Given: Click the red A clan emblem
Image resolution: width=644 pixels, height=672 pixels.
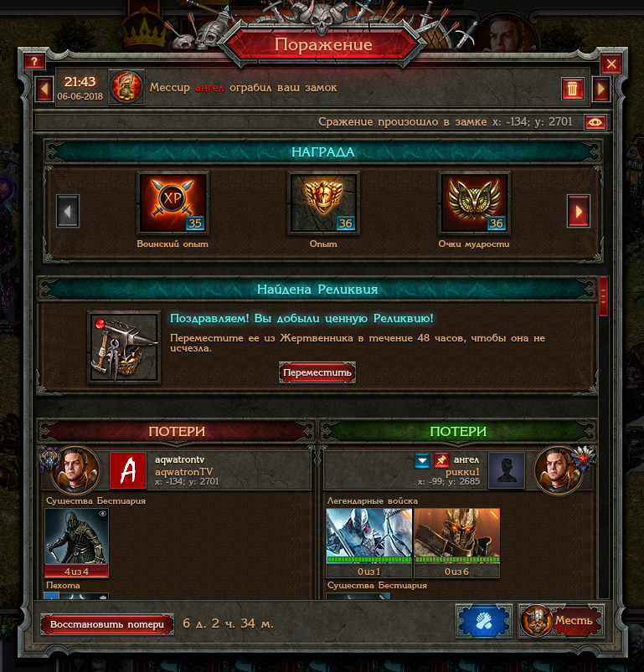Looking at the screenshot, I should pos(128,470).
